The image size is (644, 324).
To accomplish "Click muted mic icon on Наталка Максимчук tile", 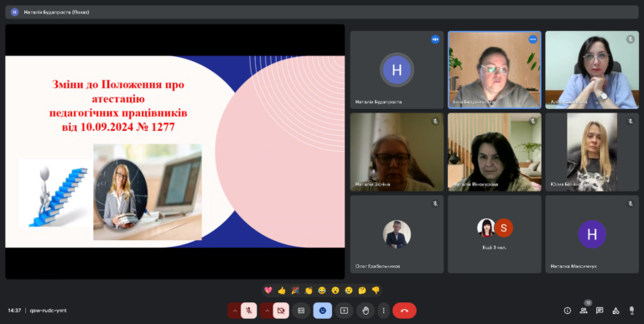I will (x=631, y=203).
